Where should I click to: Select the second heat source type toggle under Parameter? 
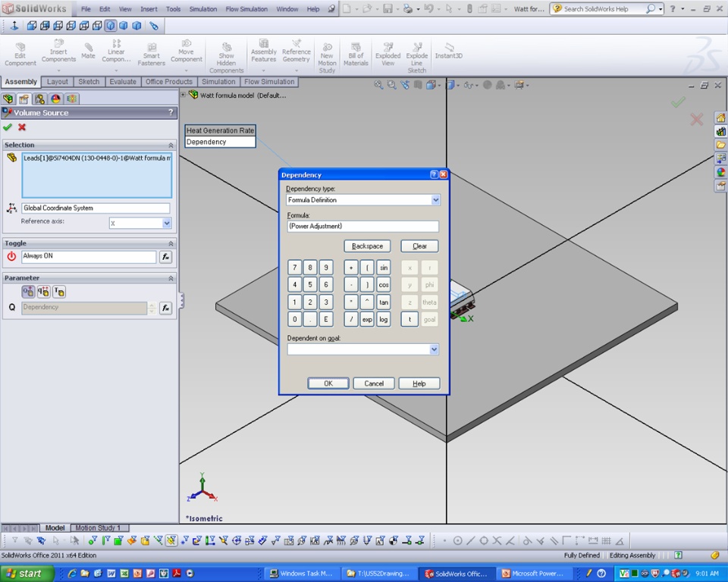[44, 292]
